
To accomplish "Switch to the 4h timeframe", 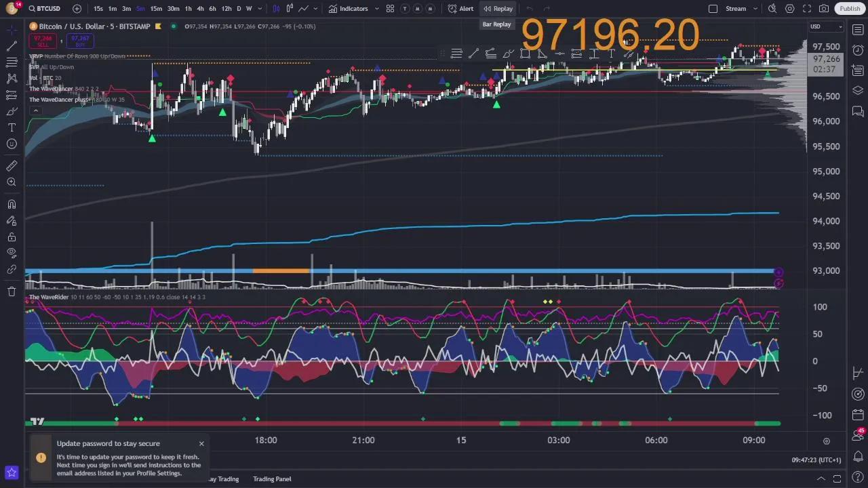I will (200, 9).
